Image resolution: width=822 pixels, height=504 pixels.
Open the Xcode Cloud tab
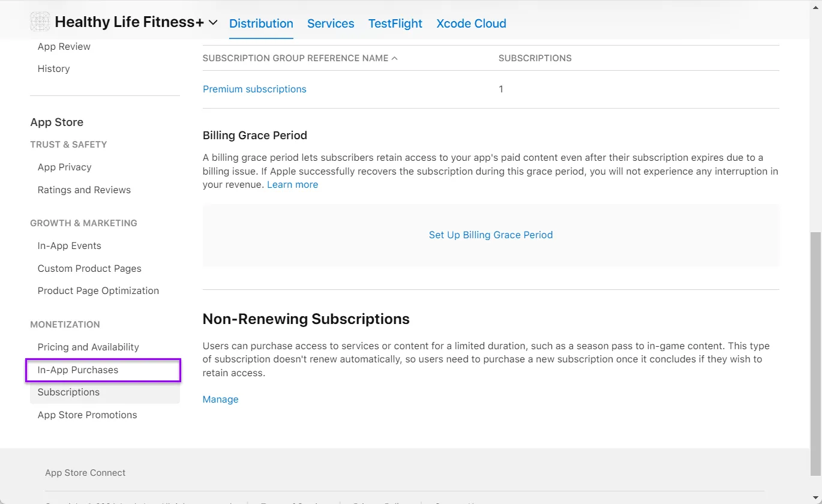[471, 23]
